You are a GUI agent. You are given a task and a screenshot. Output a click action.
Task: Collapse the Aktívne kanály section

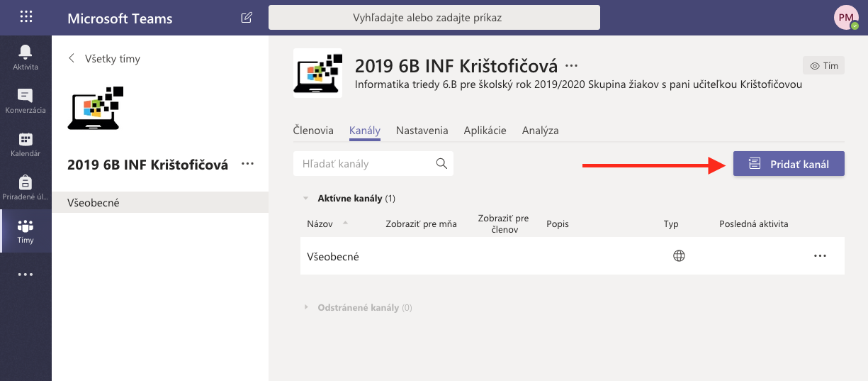(305, 199)
